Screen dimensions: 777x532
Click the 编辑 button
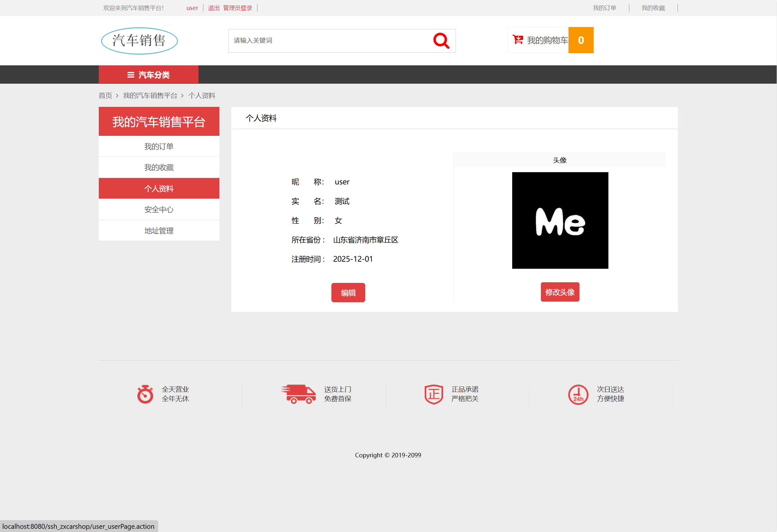[x=348, y=292]
